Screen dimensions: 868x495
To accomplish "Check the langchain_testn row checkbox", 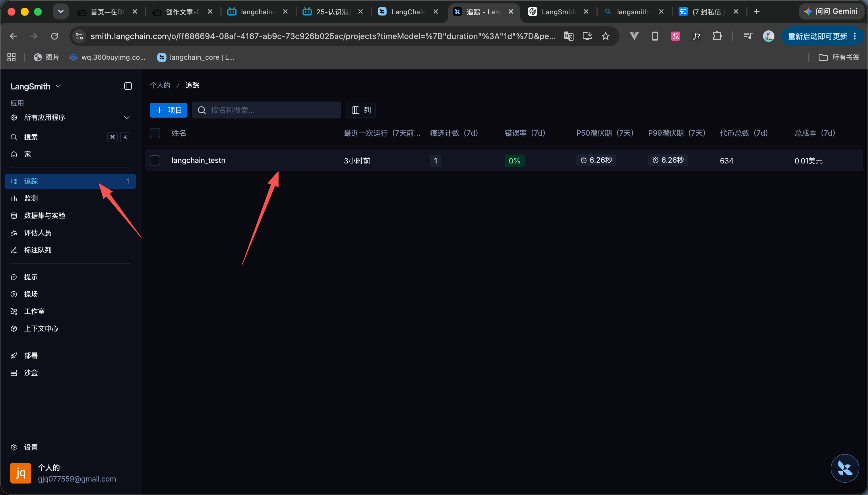I will pyautogui.click(x=155, y=160).
